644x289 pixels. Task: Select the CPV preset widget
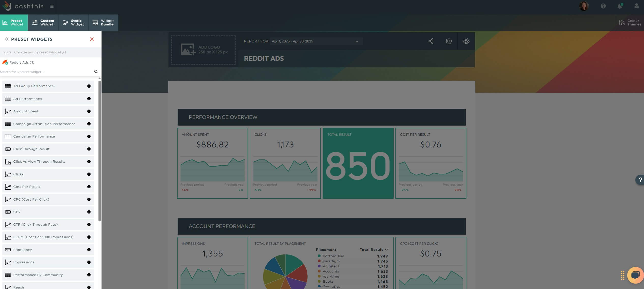click(x=48, y=212)
